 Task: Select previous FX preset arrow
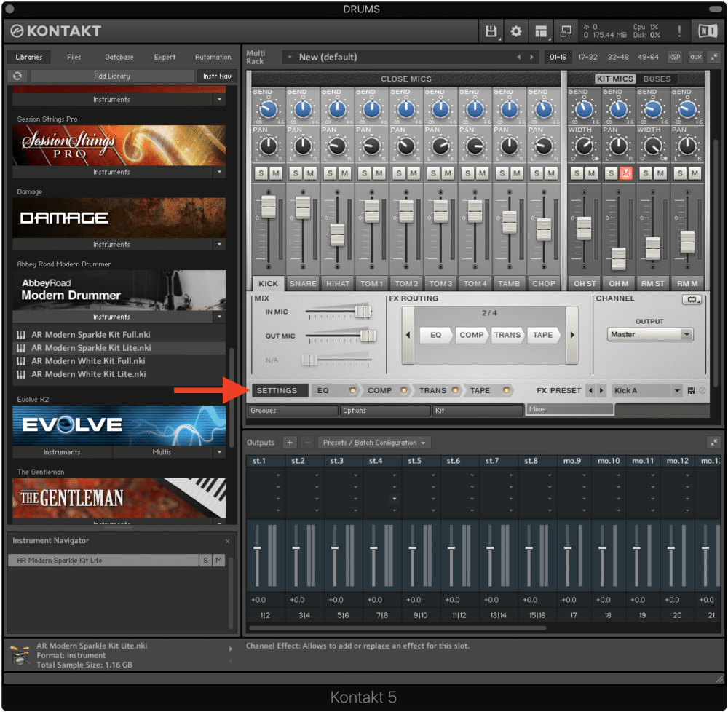coord(590,391)
